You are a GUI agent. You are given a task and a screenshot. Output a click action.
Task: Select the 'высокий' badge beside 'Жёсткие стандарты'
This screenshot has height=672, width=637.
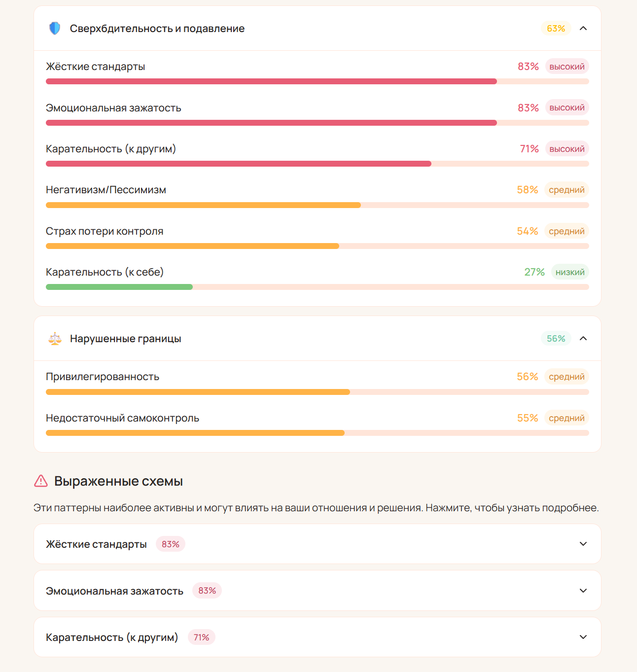click(x=567, y=66)
